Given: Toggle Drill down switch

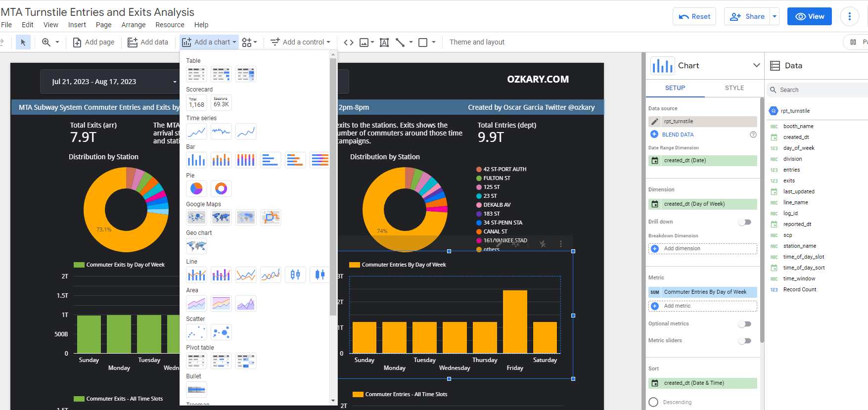Looking at the screenshot, I should (x=745, y=222).
